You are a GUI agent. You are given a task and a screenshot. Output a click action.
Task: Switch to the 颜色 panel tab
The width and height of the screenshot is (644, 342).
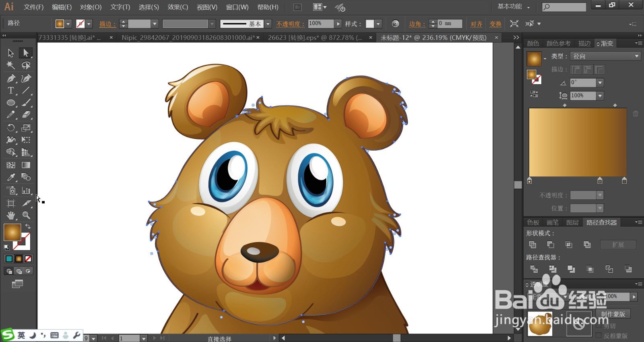click(x=533, y=43)
